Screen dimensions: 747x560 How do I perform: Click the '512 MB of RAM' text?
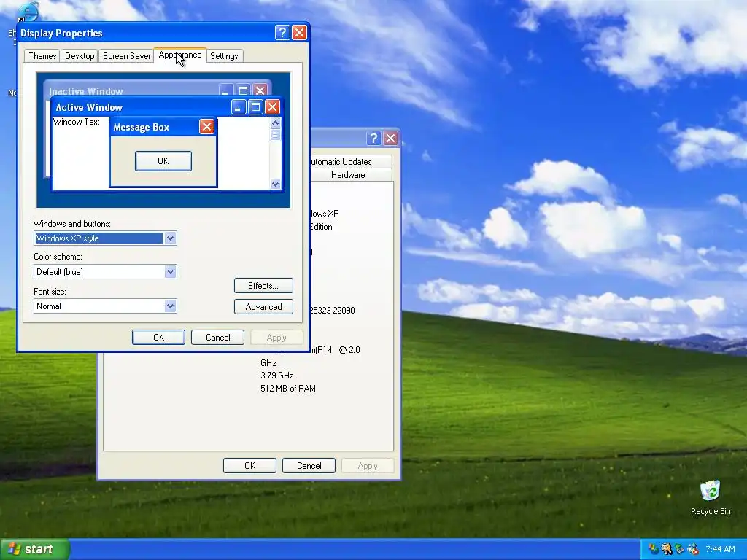click(x=288, y=389)
